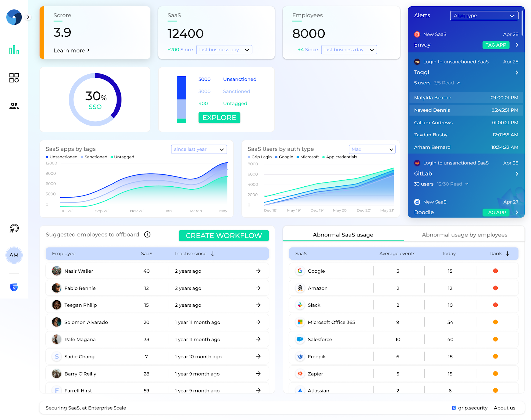The height and width of the screenshot is (420, 531).
Task: Open the users section in sidebar
Action: coord(14,106)
